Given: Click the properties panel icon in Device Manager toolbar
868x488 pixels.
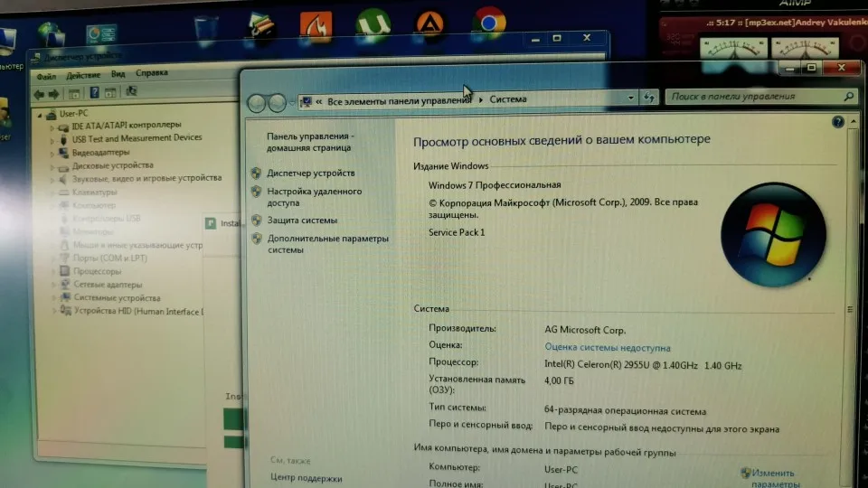Looking at the screenshot, I should (110, 92).
